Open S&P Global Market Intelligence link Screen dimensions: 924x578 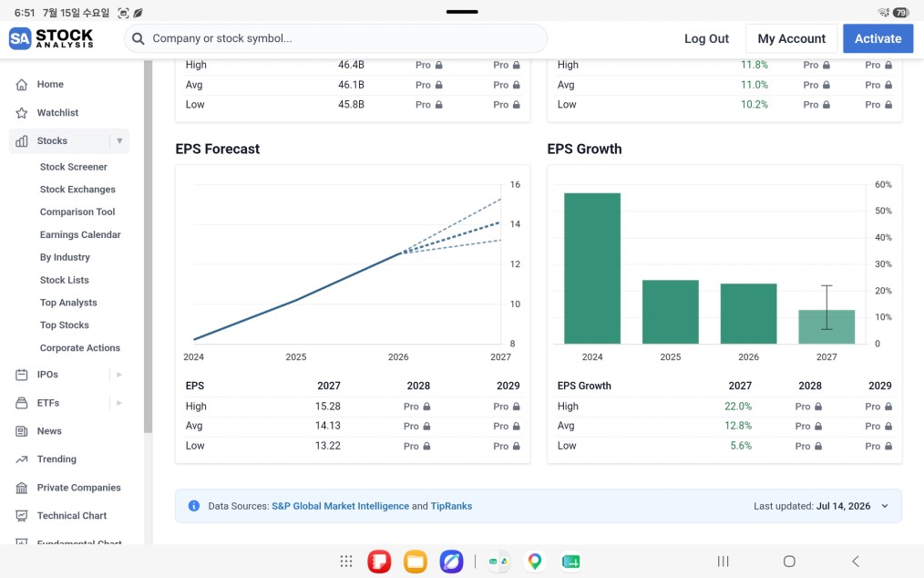tap(340, 506)
